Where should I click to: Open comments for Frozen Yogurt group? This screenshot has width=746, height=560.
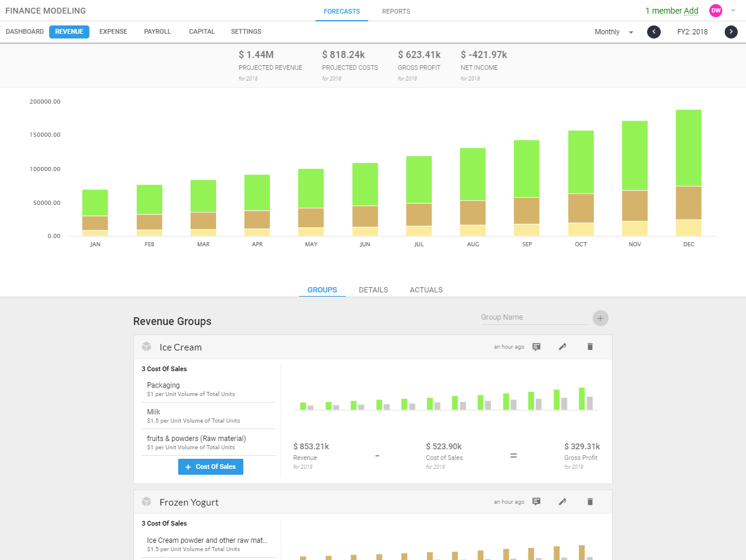[536, 502]
